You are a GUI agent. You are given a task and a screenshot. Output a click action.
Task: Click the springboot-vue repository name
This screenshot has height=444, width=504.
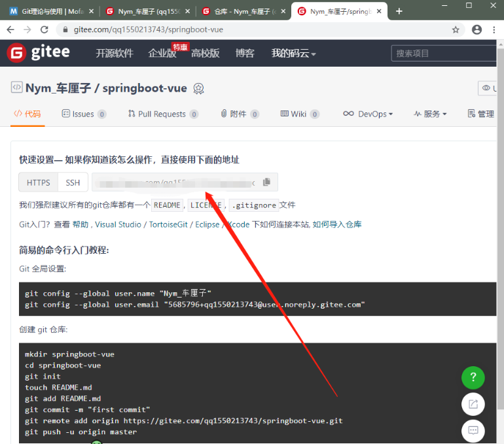(x=145, y=88)
